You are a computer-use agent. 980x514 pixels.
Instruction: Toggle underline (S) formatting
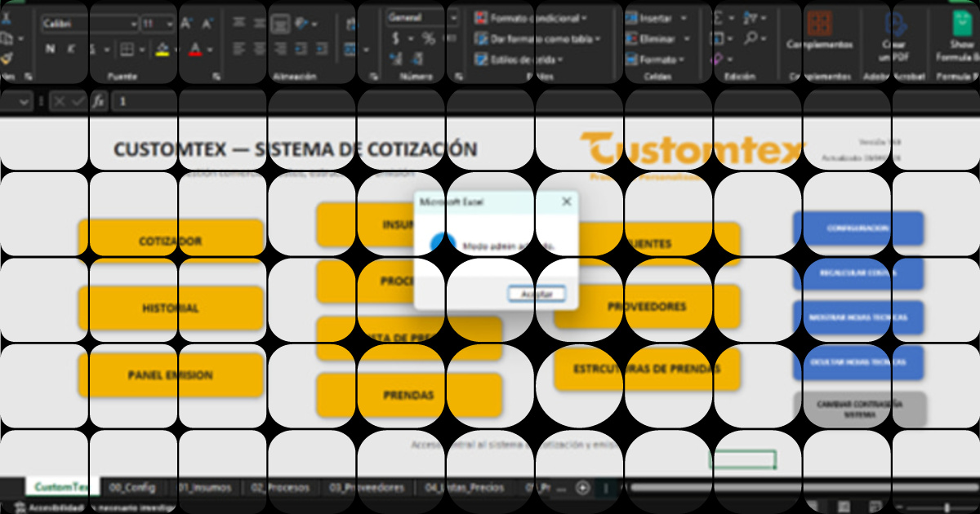(92, 50)
